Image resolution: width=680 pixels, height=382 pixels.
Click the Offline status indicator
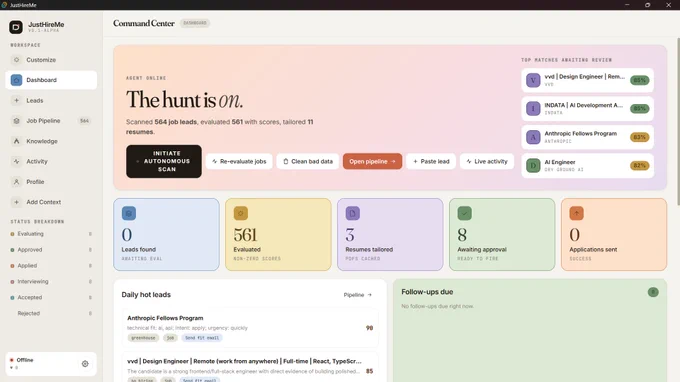pos(22,360)
